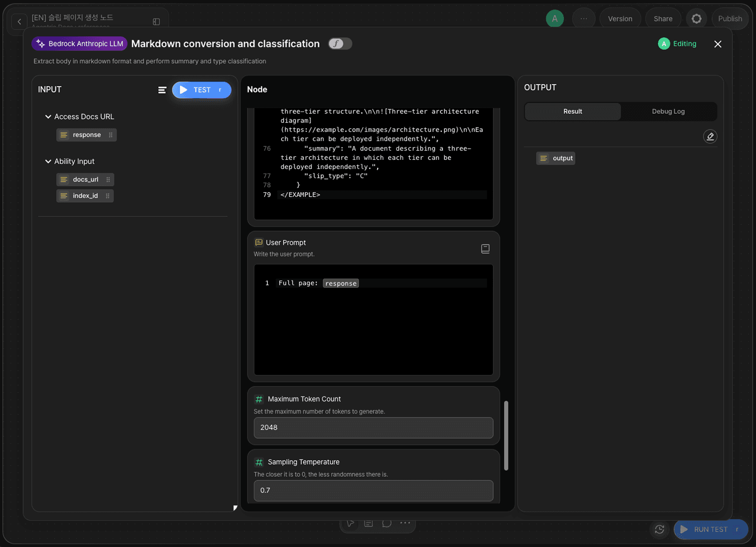Select the output variable chip
The height and width of the screenshot is (547, 756).
pyautogui.click(x=556, y=158)
